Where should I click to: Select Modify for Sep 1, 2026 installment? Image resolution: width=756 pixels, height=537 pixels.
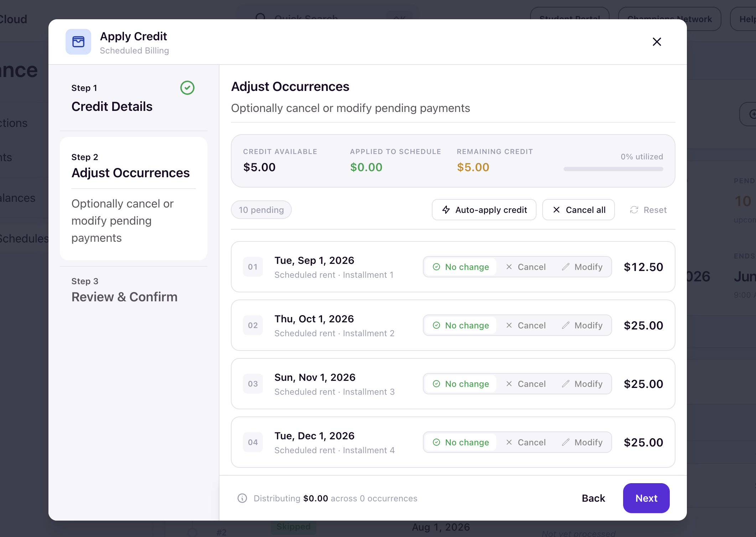click(582, 267)
